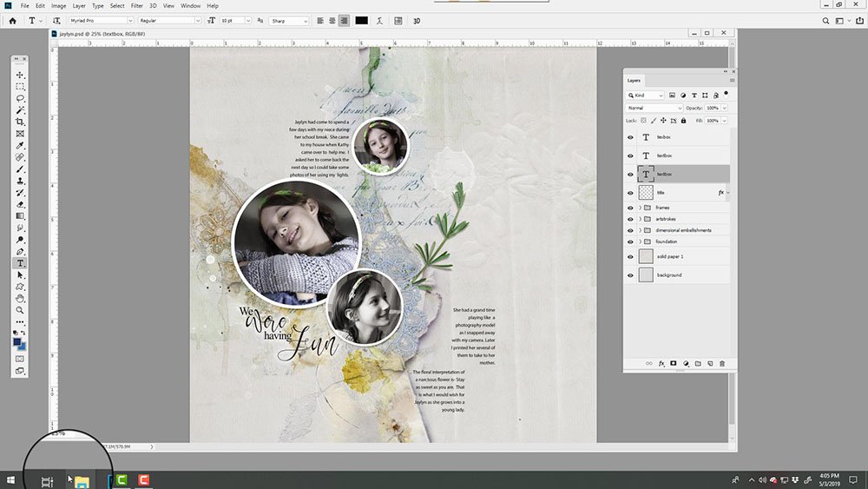
Task: Select the Zoom tool in toolbox
Action: coord(20,310)
